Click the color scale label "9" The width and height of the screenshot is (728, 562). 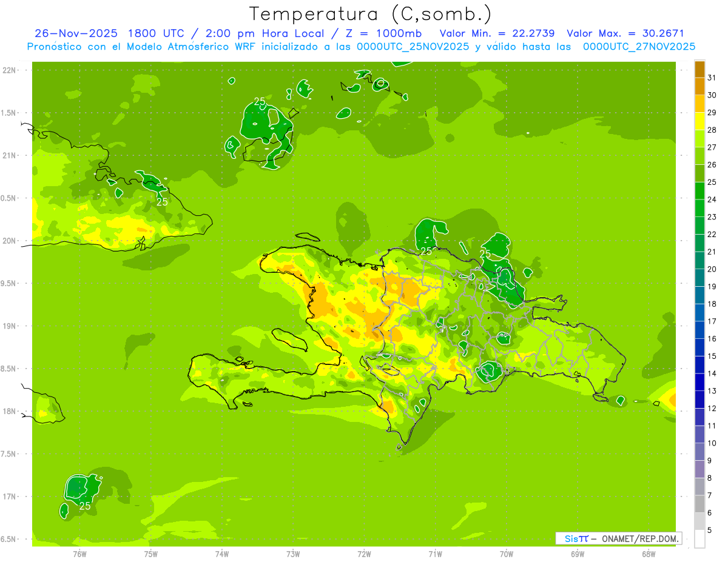click(x=710, y=461)
